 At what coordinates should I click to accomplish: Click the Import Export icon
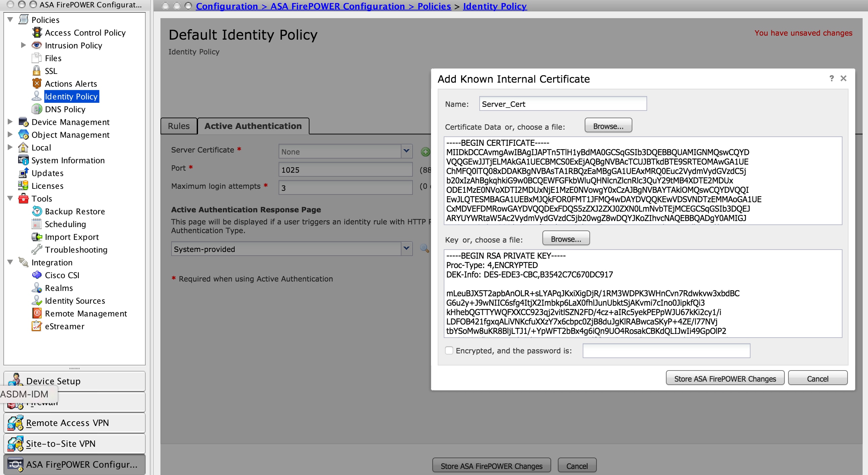click(x=37, y=236)
